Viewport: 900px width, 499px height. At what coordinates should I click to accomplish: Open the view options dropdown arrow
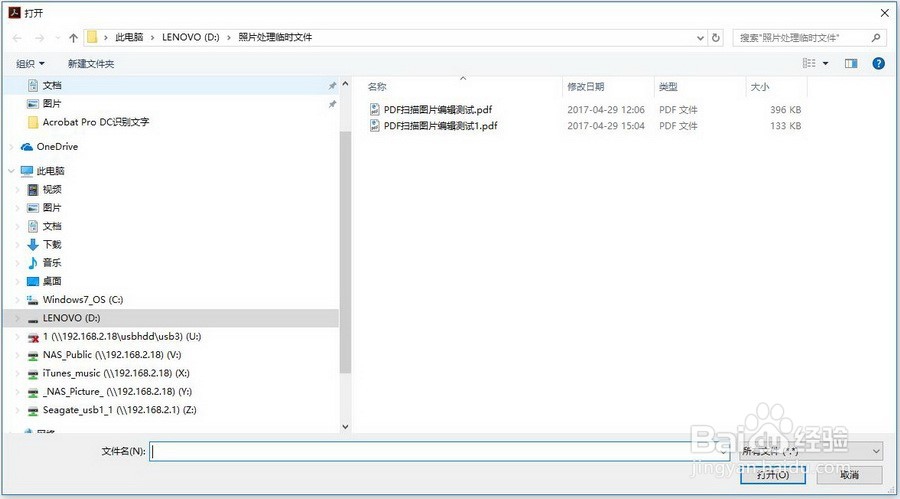825,63
